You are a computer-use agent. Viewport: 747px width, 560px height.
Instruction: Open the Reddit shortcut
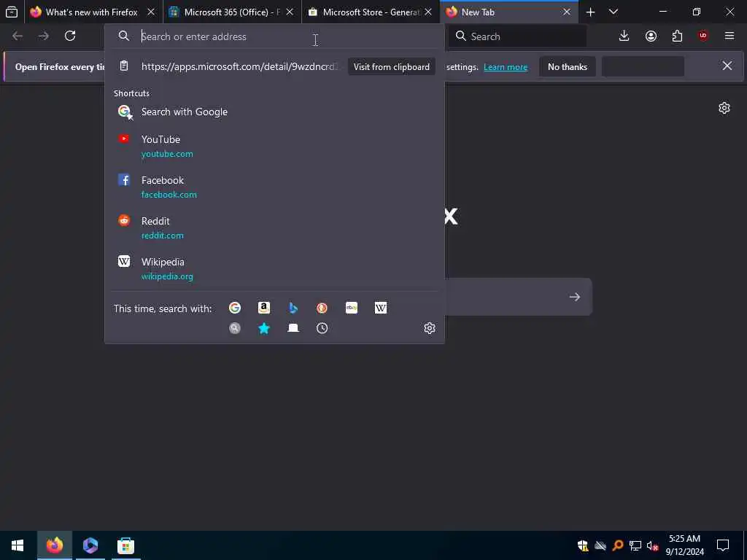(x=274, y=228)
